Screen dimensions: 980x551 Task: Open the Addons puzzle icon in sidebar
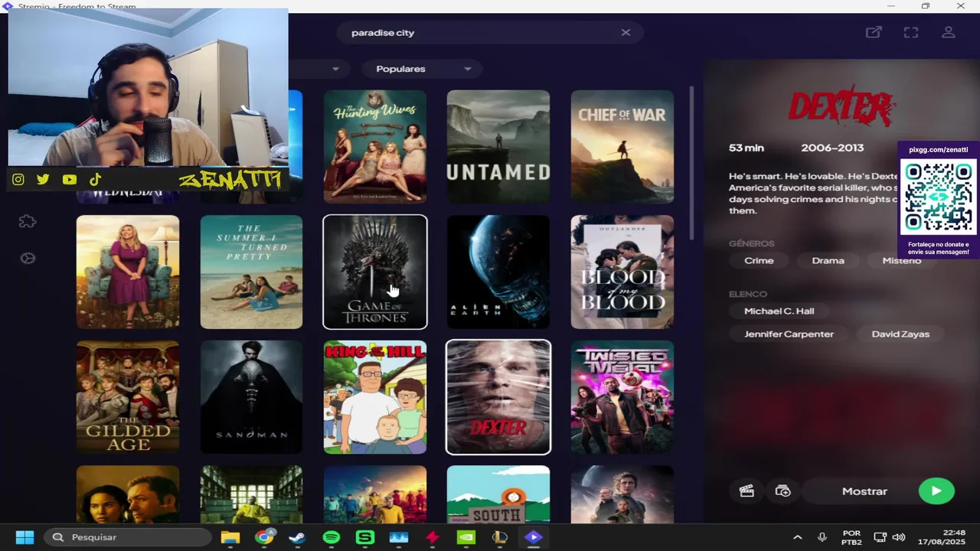point(28,222)
